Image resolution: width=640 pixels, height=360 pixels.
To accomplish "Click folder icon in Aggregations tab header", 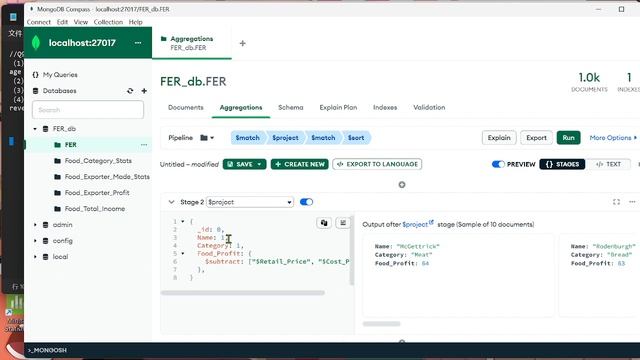I will [x=164, y=39].
